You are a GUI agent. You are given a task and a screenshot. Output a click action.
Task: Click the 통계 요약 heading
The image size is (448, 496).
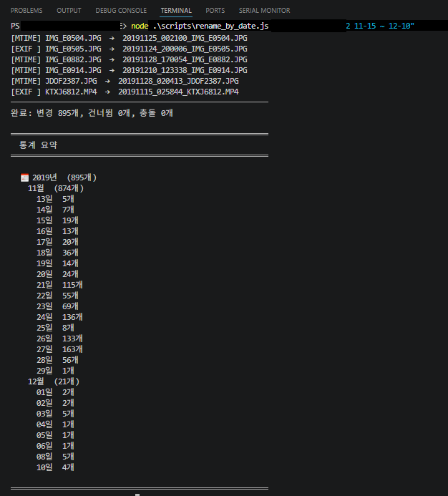38,145
